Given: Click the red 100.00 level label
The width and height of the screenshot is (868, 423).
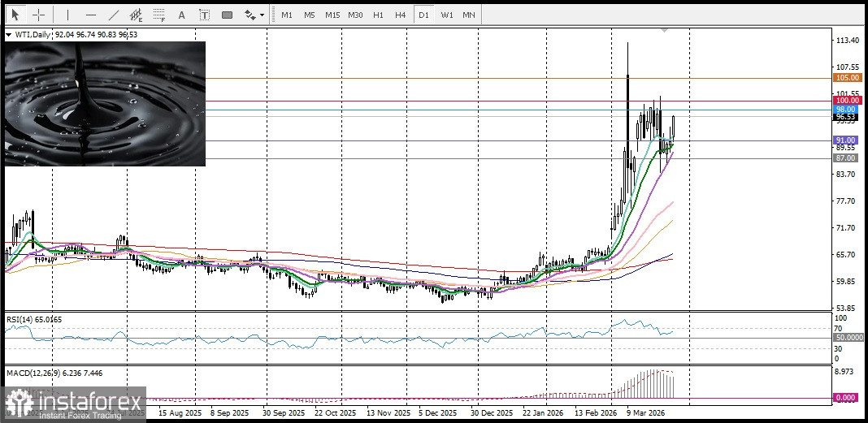Looking at the screenshot, I should [x=847, y=101].
